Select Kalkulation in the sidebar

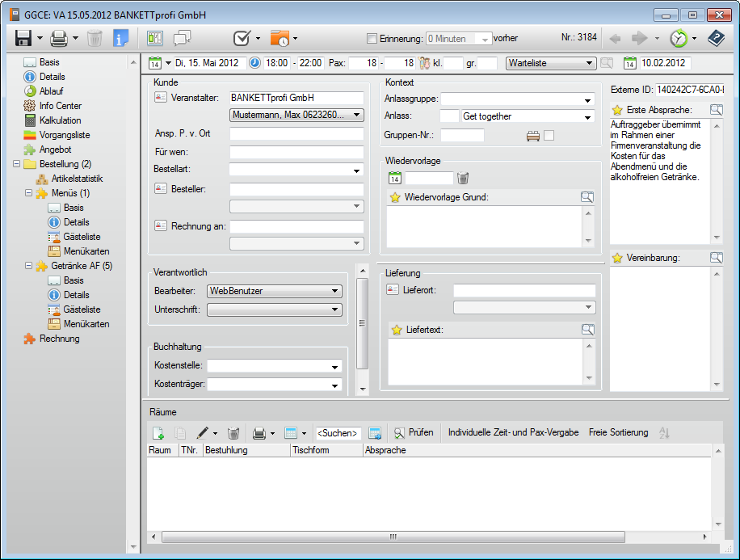coord(60,120)
